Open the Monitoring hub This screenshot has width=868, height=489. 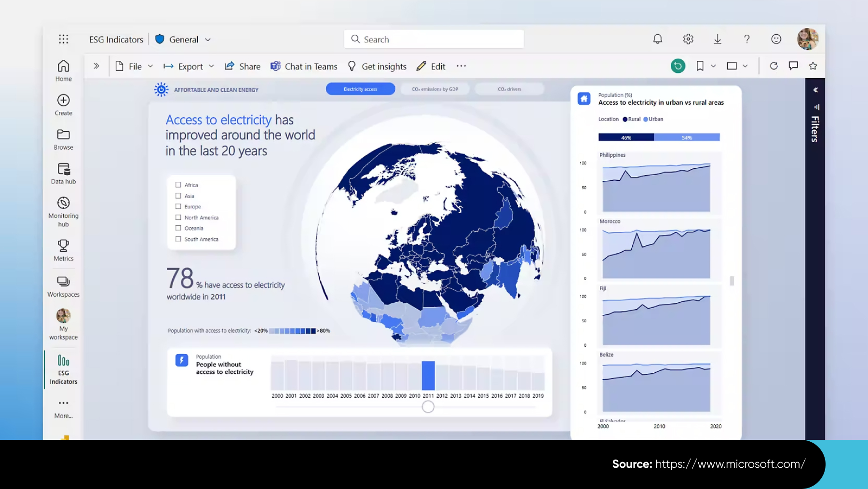pyautogui.click(x=63, y=210)
